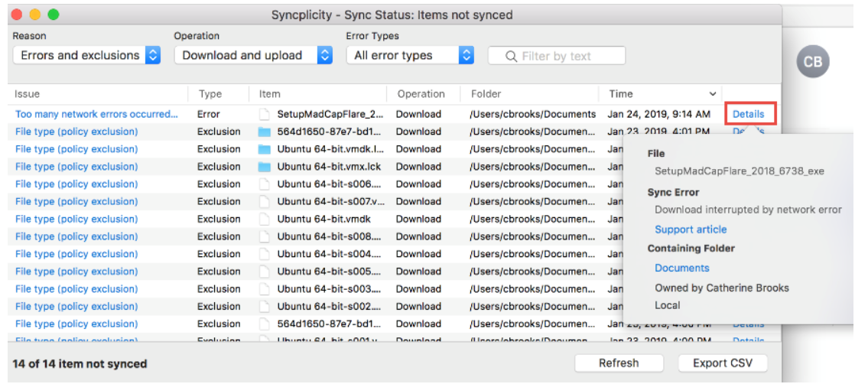Click Download interrupted by network error text
Viewport: 868px width, 384px height.
(749, 210)
